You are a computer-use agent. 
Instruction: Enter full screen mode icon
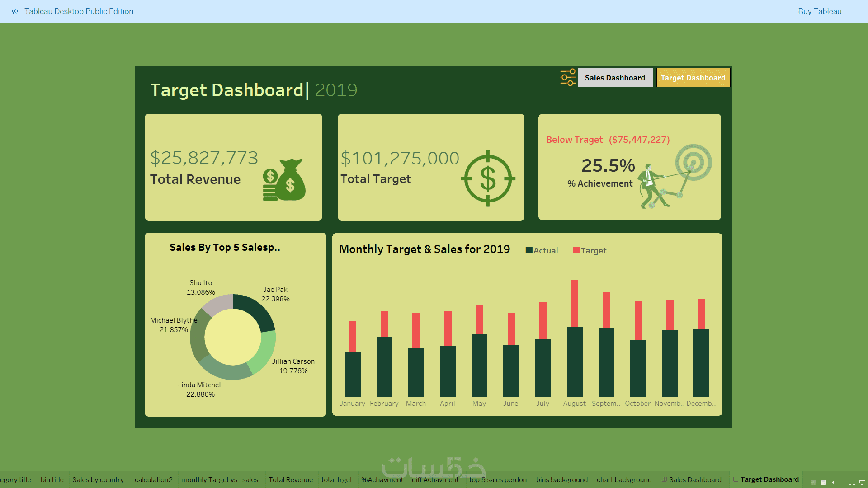coord(852,482)
